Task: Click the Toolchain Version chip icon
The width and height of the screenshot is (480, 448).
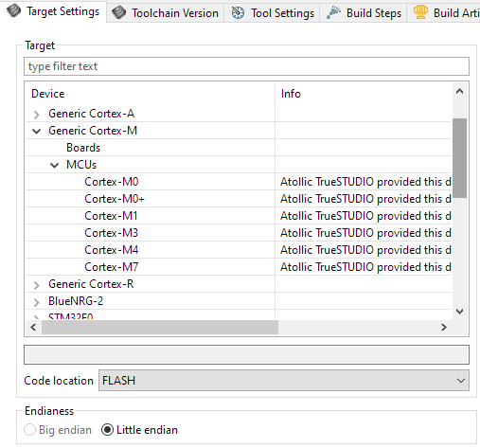Action: coord(118,13)
